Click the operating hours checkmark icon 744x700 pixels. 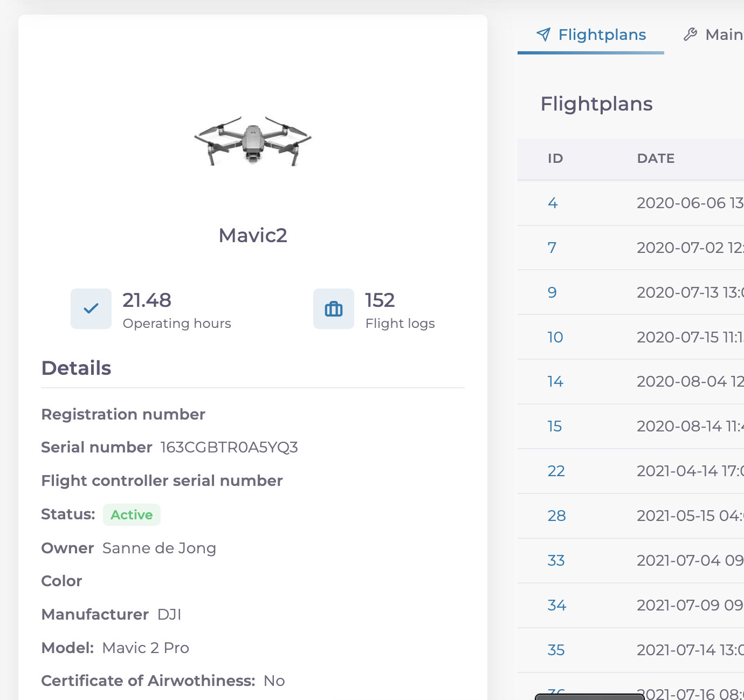pyautogui.click(x=91, y=308)
